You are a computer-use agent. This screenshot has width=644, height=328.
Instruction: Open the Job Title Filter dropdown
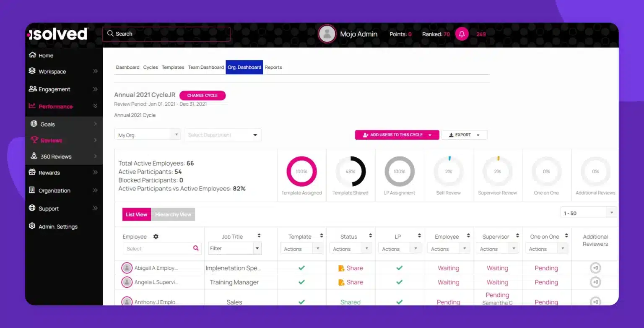tap(235, 248)
